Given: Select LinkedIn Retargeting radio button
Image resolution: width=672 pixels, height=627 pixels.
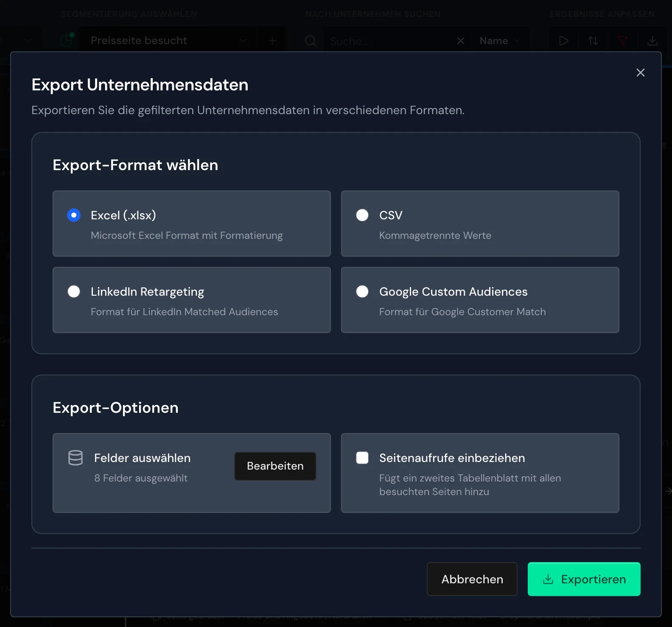Looking at the screenshot, I should pos(74,291).
